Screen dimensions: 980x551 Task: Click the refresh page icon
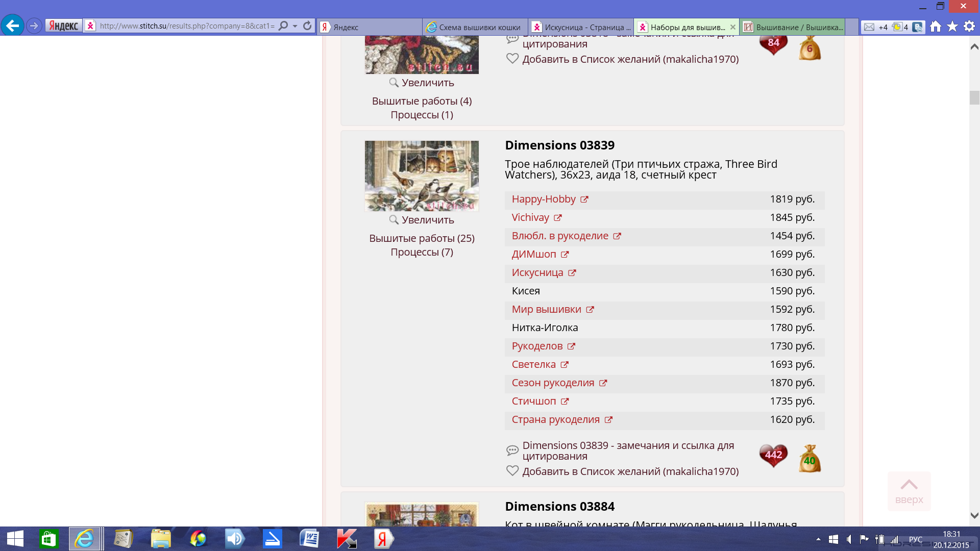tap(307, 26)
